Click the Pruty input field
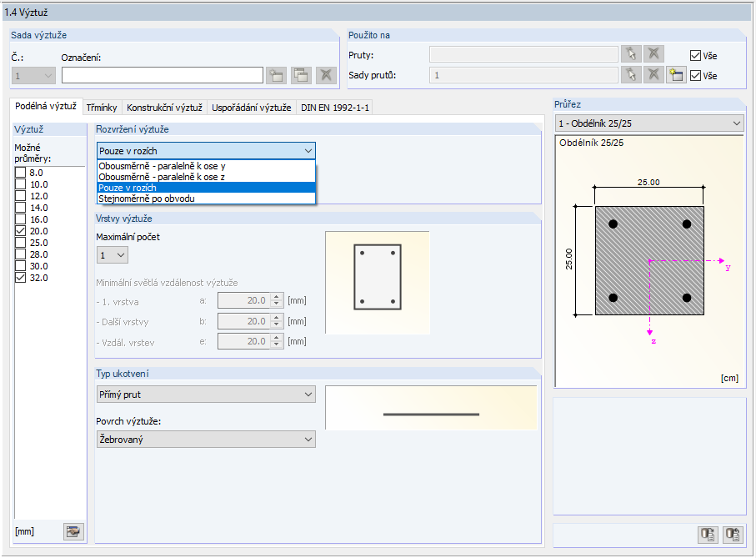 pyautogui.click(x=523, y=54)
